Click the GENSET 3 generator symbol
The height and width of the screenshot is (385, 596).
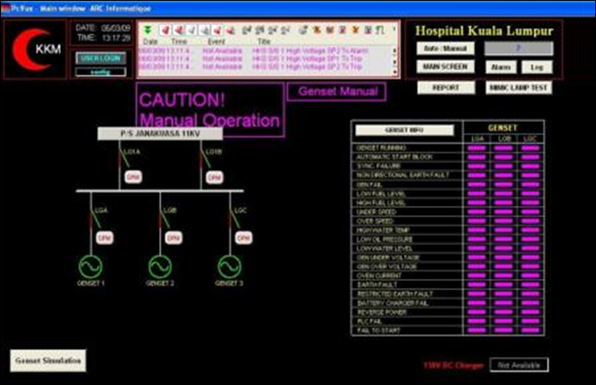tap(230, 267)
